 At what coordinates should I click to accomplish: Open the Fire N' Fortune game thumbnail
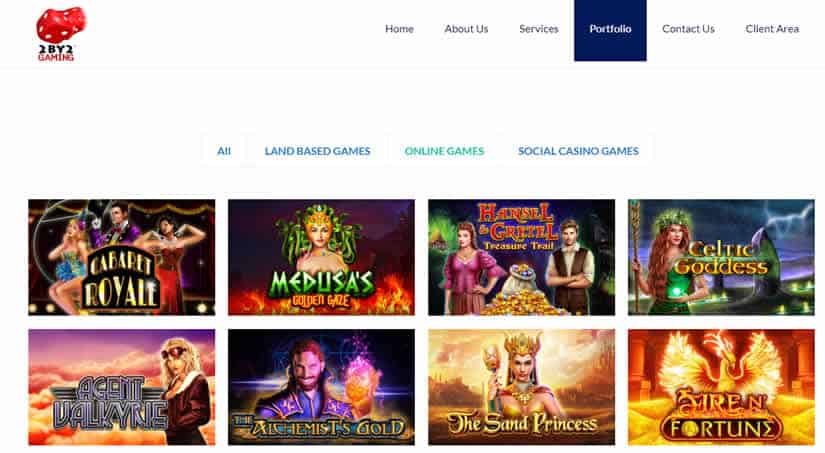tap(721, 387)
